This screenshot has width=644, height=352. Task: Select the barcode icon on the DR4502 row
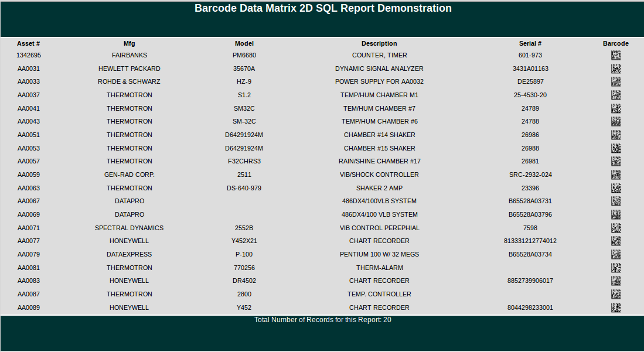click(x=616, y=281)
